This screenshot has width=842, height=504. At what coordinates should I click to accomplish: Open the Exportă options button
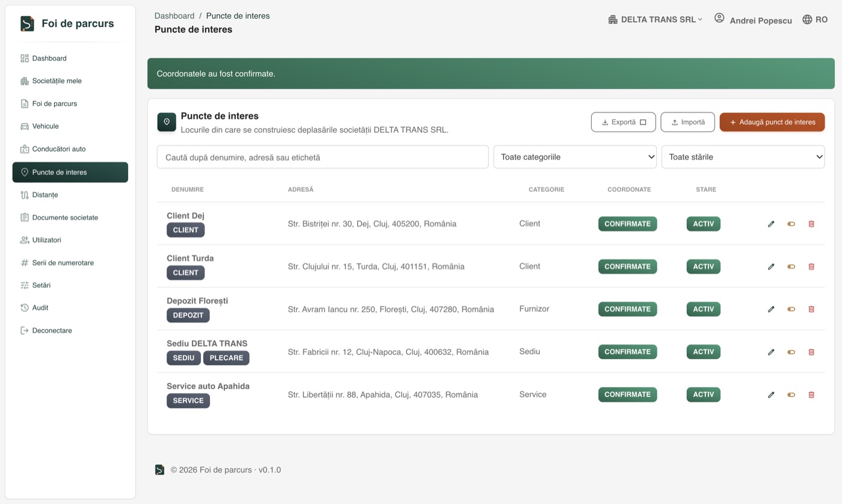pyautogui.click(x=624, y=122)
